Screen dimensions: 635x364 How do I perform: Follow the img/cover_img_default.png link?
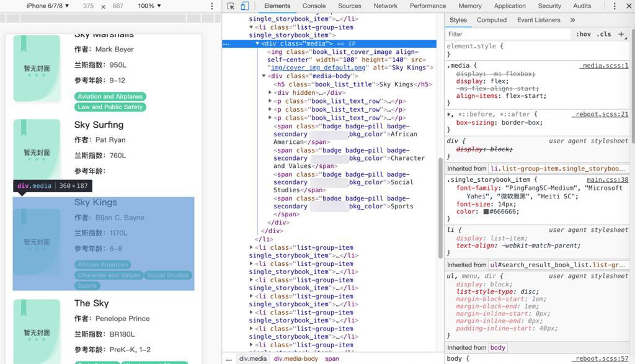[x=318, y=68]
